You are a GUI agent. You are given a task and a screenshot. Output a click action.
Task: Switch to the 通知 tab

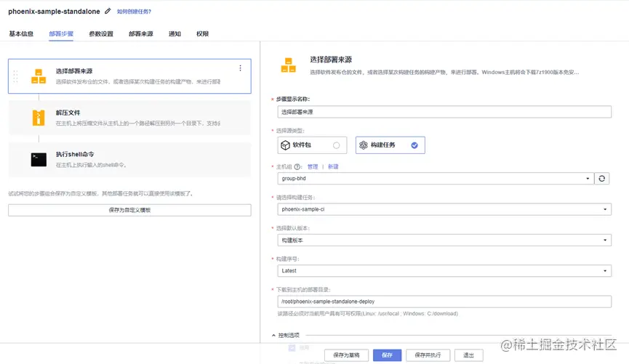pos(175,33)
